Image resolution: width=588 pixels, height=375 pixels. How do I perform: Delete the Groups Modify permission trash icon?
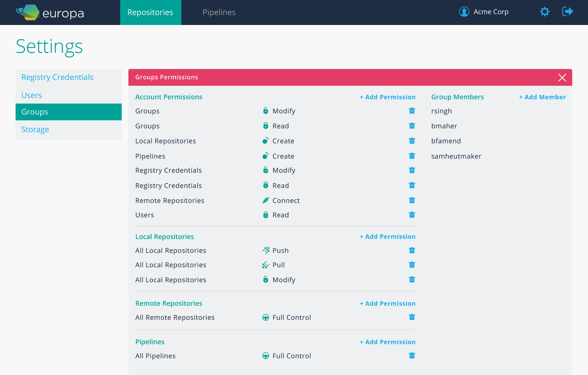point(412,111)
